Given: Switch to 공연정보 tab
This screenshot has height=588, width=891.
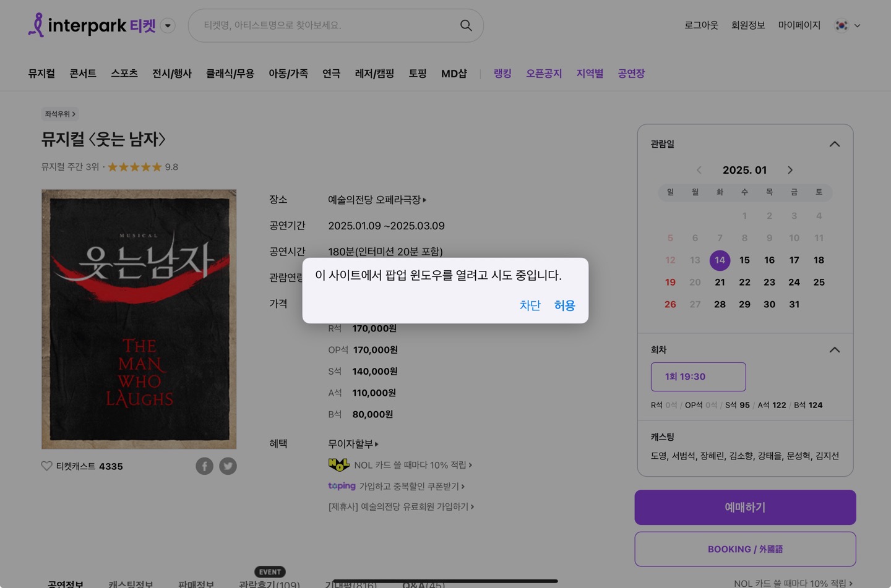Looking at the screenshot, I should click(x=66, y=584).
